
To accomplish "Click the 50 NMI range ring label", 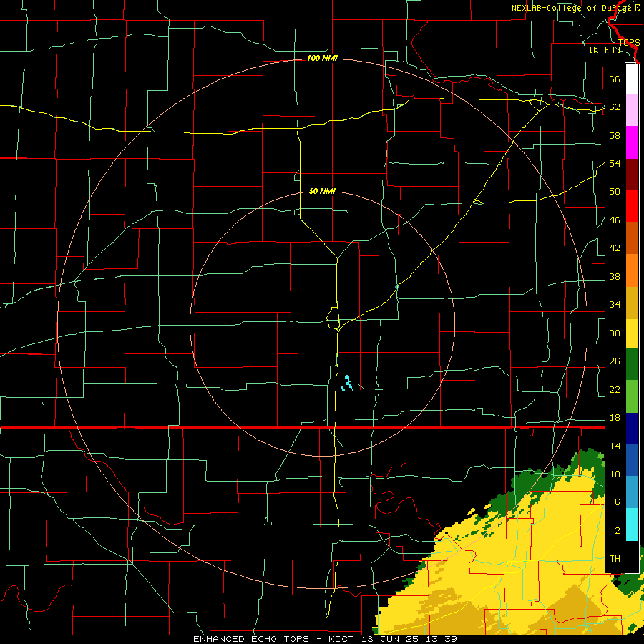I will point(322,191).
